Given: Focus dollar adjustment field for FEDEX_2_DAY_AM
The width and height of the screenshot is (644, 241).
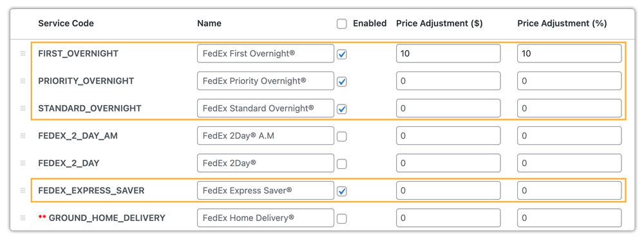Looking at the screenshot, I should 448,136.
